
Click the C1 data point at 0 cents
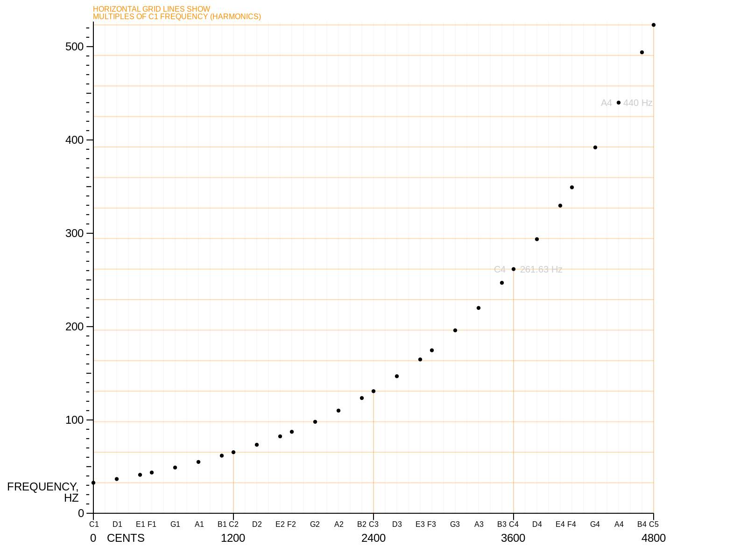[x=93, y=483]
